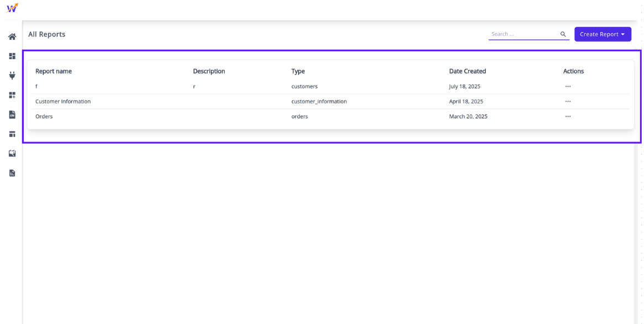The image size is (644, 324).
Task: Open the Orders report
Action: coord(44,117)
